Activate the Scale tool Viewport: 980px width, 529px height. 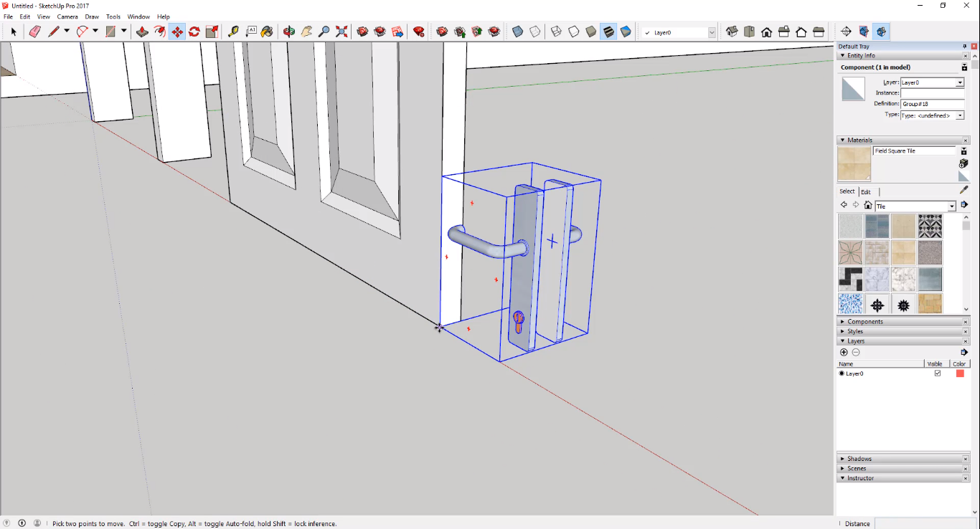212,32
